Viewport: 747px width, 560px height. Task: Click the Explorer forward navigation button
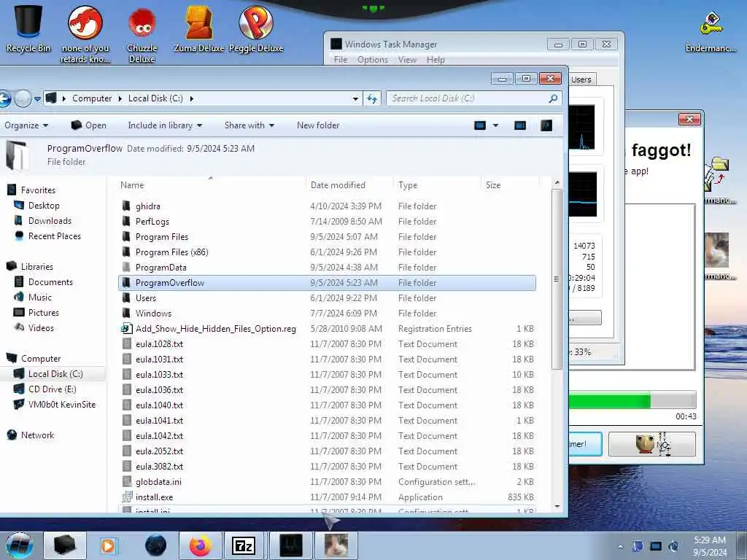23,98
